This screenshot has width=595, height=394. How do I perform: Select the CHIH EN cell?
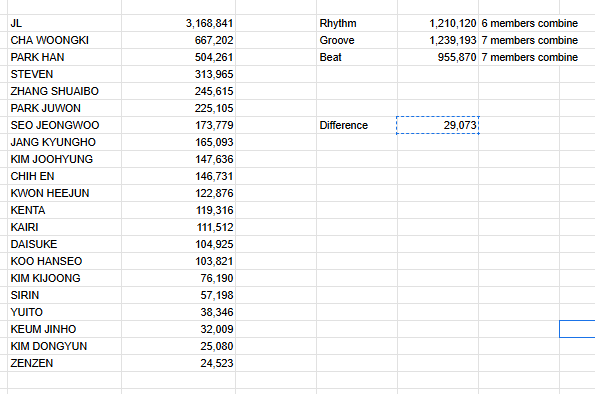pyautogui.click(x=65, y=176)
